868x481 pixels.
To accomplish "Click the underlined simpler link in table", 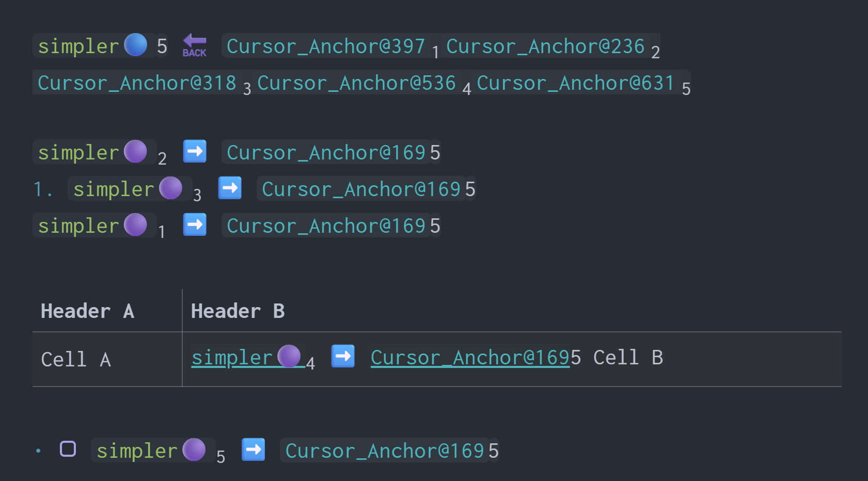I will point(231,358).
